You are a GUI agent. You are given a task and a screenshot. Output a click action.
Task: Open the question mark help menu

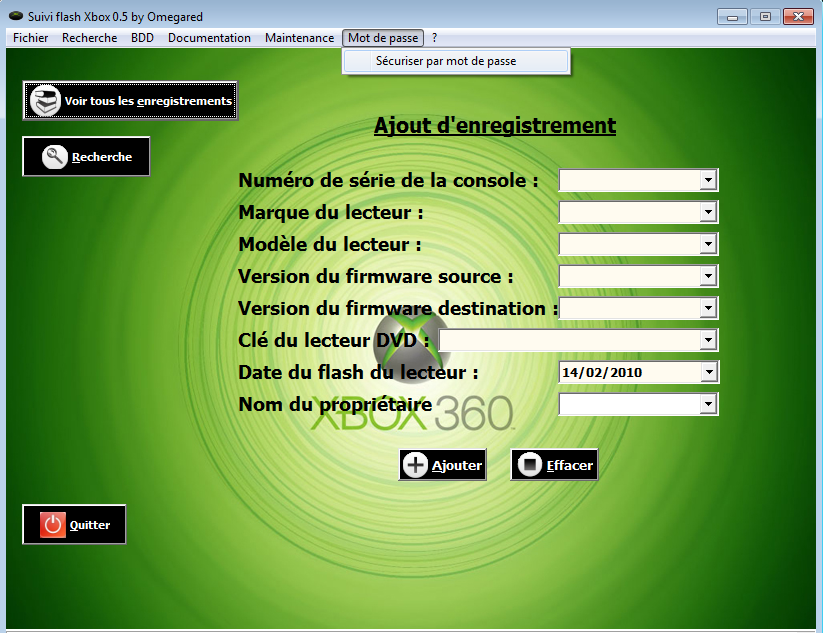pyautogui.click(x=435, y=38)
